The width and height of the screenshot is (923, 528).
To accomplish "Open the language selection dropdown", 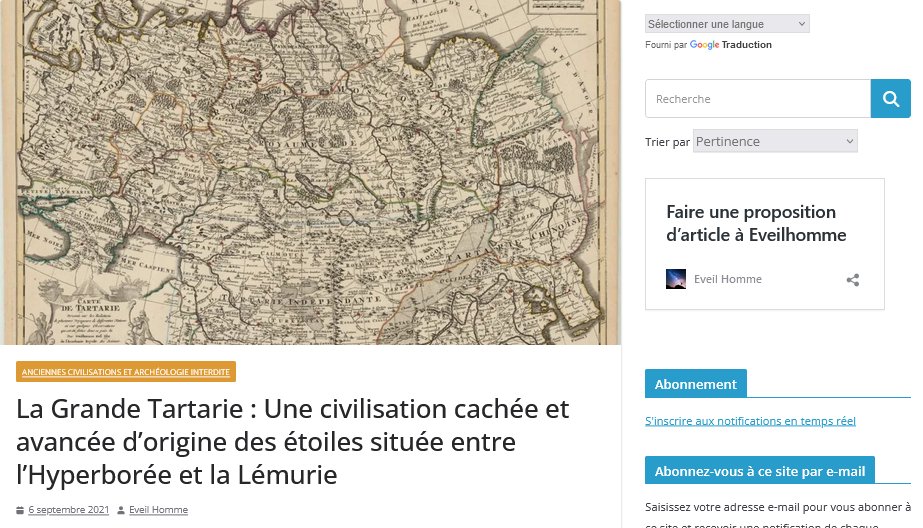I will tap(726, 24).
